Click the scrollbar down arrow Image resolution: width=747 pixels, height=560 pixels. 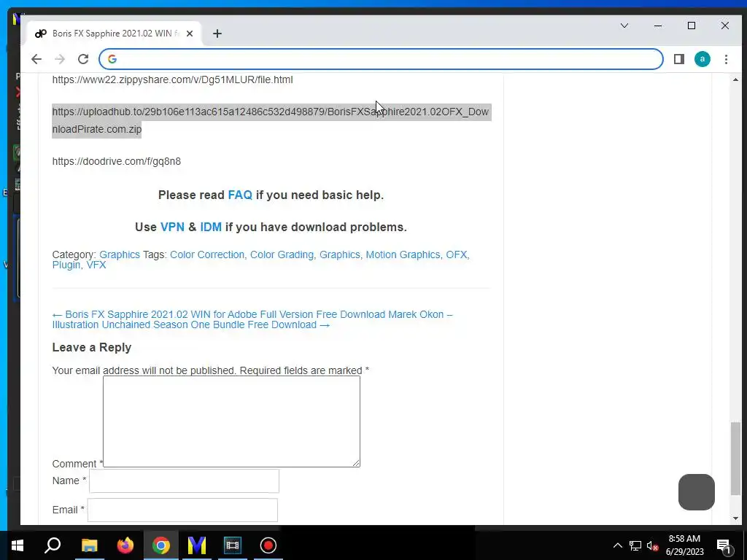(735, 518)
